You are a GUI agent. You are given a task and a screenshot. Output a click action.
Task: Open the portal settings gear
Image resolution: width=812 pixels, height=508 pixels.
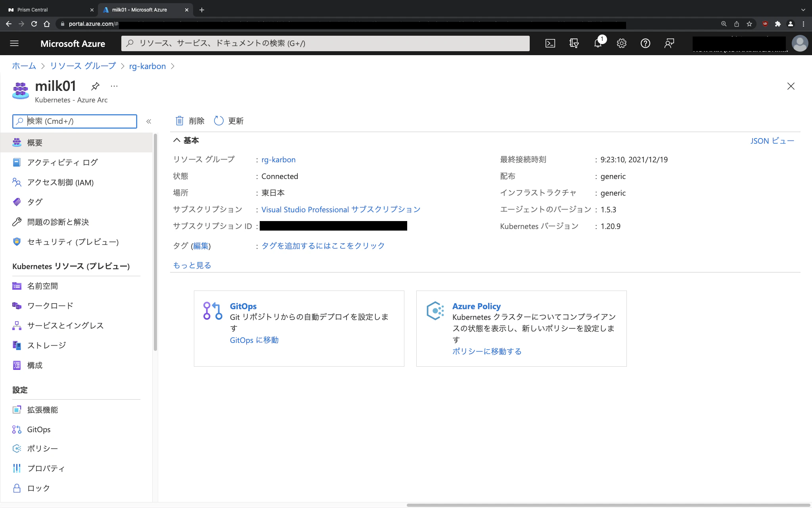click(x=621, y=43)
